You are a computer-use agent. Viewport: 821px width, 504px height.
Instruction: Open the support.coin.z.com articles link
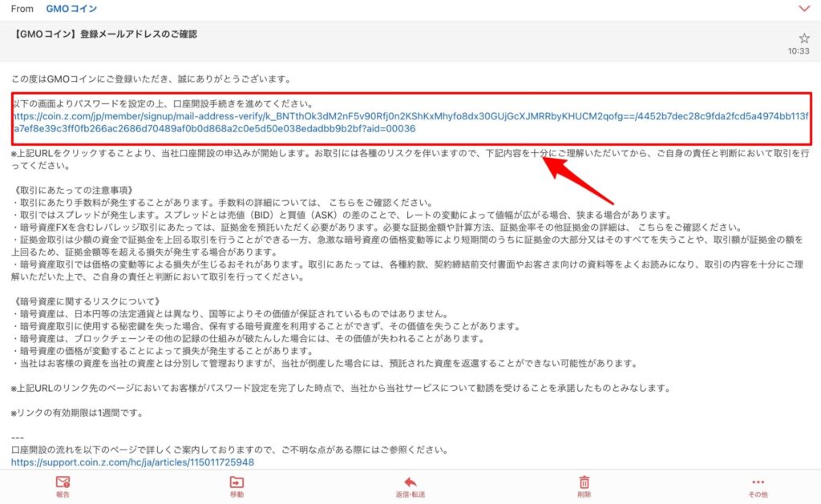[132, 462]
